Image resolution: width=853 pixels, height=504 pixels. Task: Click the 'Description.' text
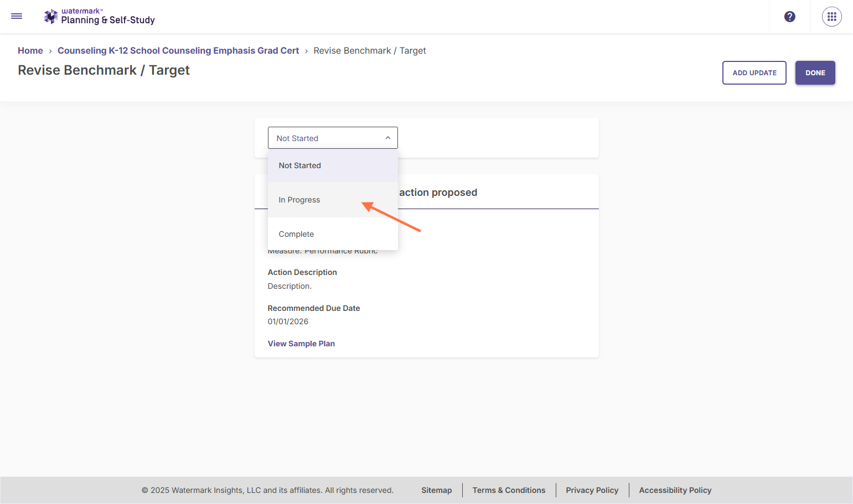coord(289,286)
